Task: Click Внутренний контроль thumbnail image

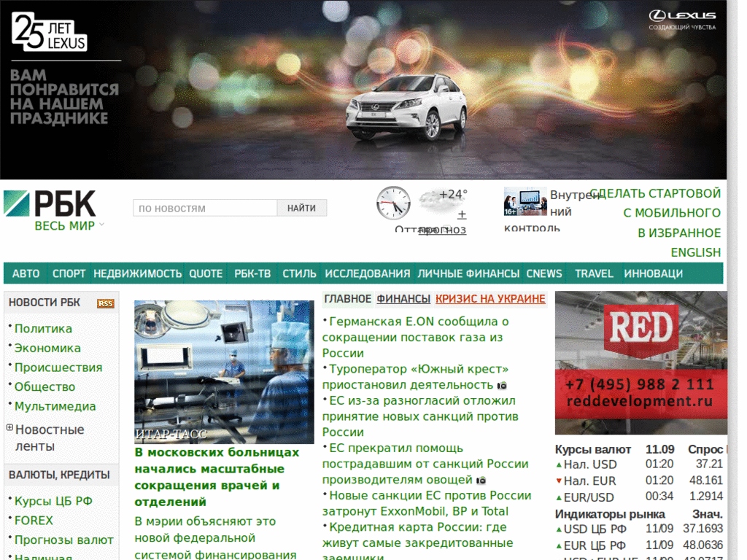Action: click(525, 201)
